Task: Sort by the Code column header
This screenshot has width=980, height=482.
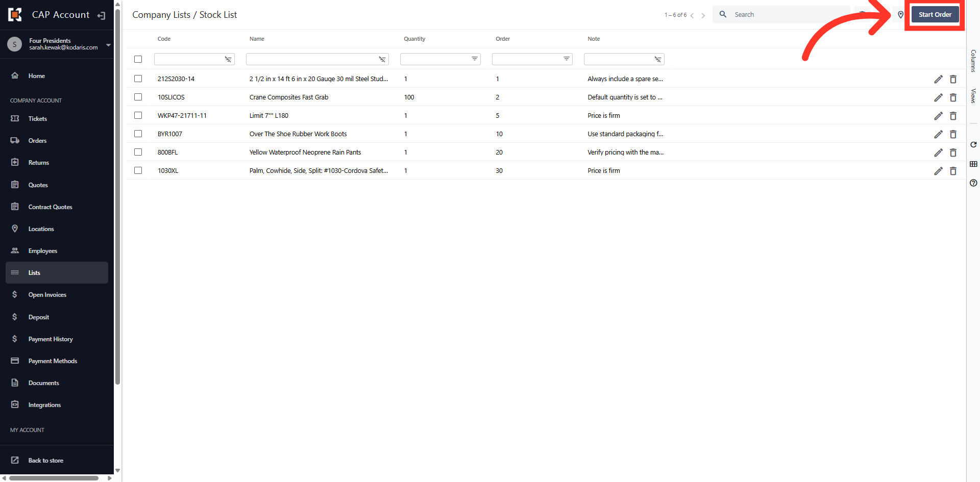Action: click(164, 39)
